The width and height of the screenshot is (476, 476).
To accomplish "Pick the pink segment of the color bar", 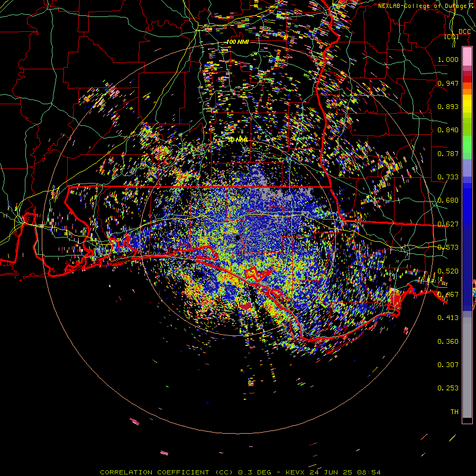I will (467, 57).
